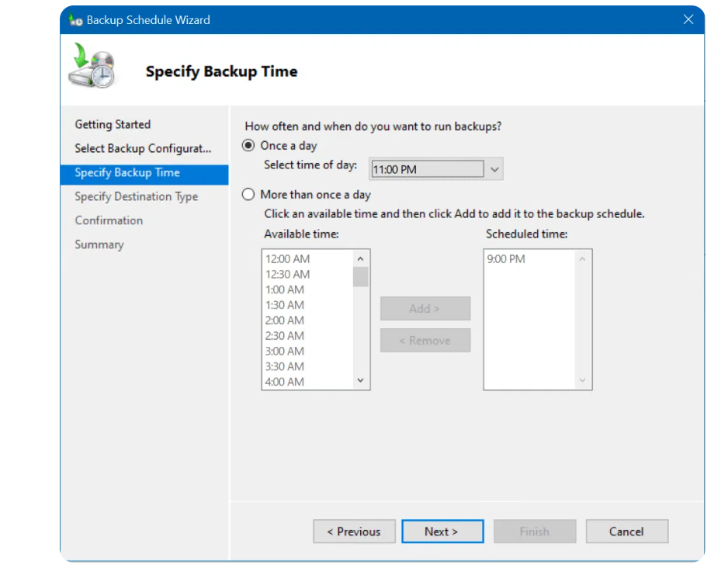Cancel the backup schedule wizard
This screenshot has height=575, width=728.
[626, 532]
